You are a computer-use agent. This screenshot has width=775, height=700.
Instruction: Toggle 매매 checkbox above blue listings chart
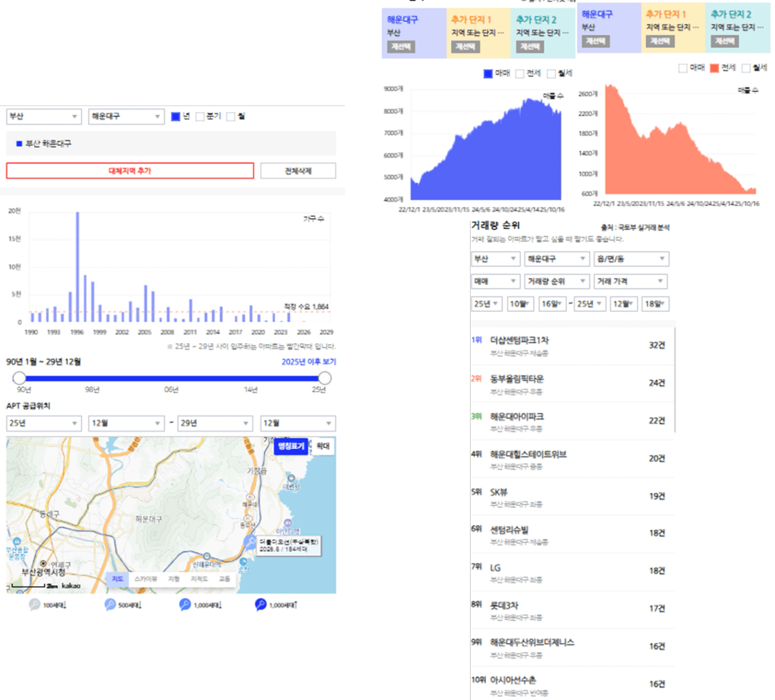click(x=488, y=73)
